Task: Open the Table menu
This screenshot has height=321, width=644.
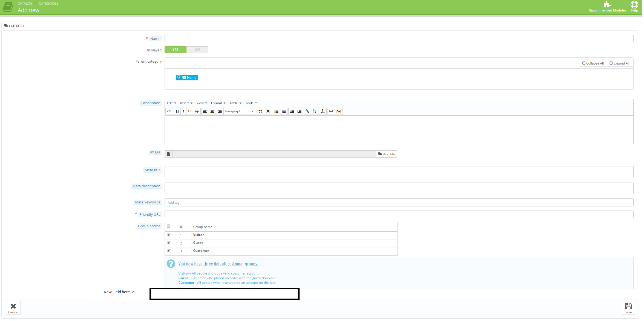Action: (x=235, y=103)
